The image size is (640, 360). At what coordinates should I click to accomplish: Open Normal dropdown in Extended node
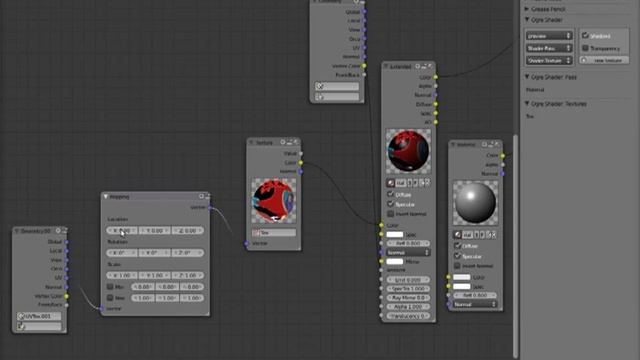coord(408,253)
